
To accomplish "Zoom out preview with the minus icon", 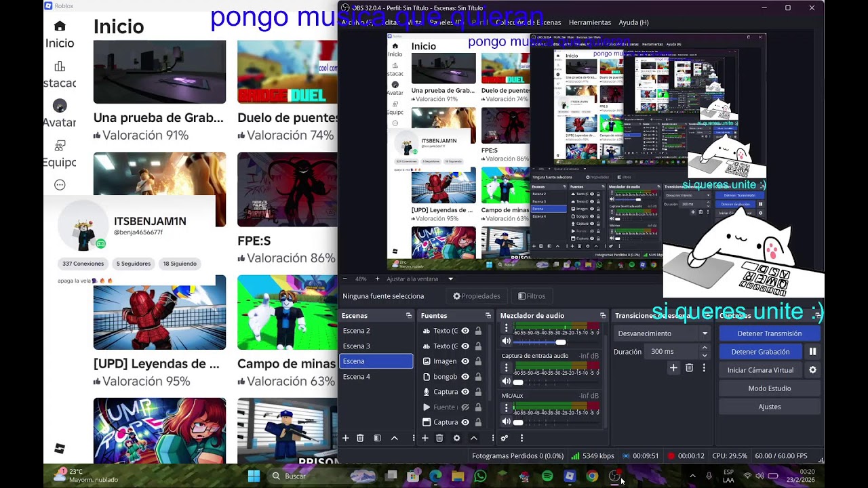I will point(344,279).
